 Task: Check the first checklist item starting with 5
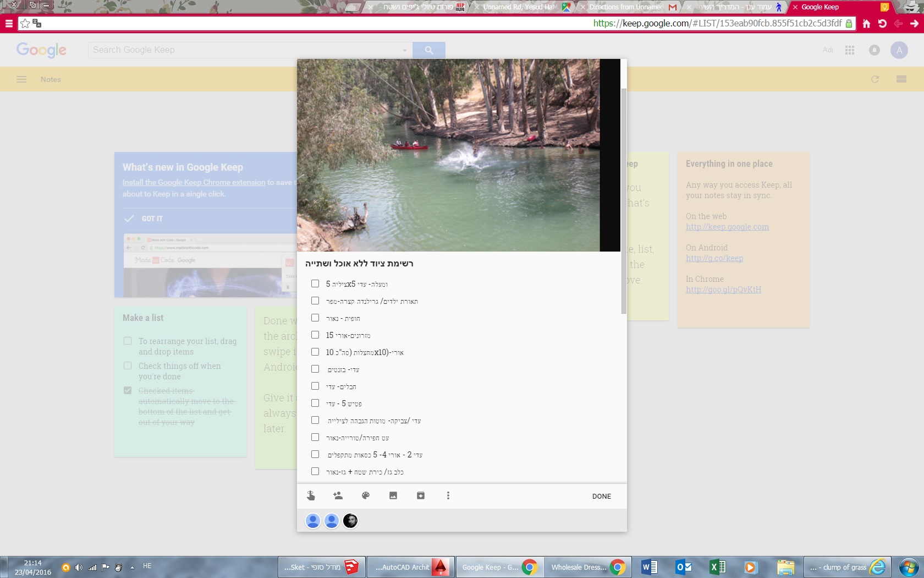pos(315,283)
